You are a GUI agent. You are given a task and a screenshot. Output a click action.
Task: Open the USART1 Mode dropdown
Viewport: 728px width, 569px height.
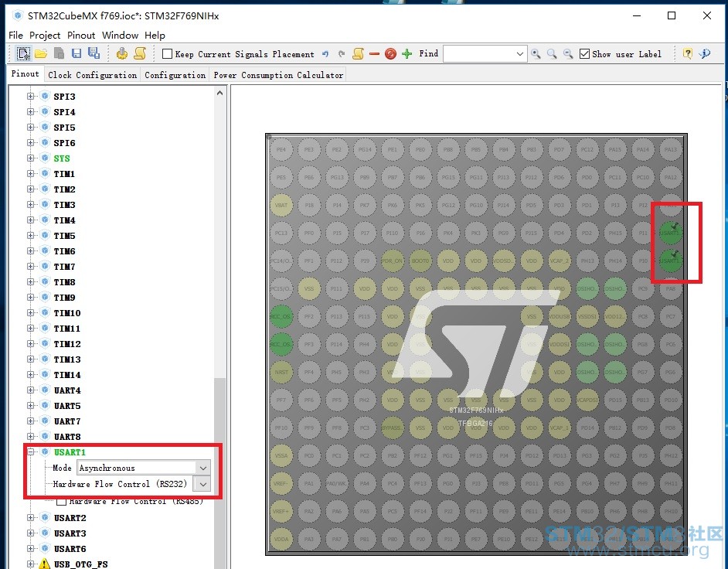point(203,468)
